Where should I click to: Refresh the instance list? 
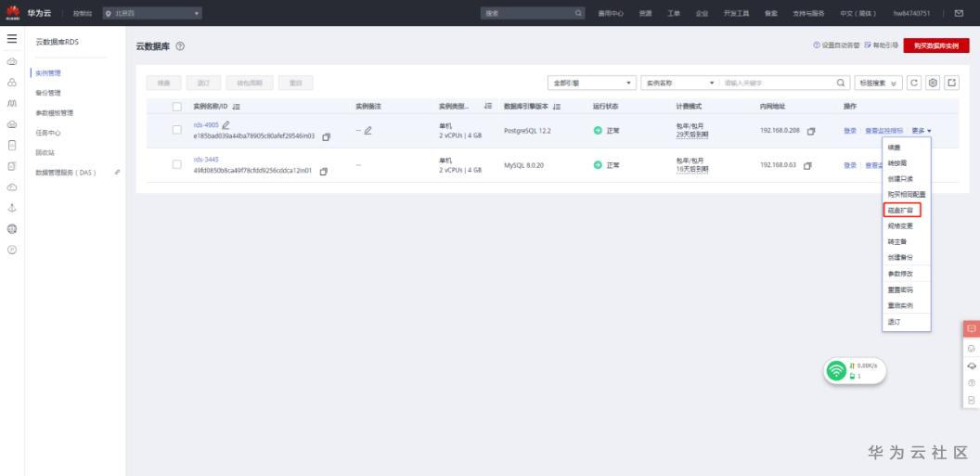tap(914, 84)
